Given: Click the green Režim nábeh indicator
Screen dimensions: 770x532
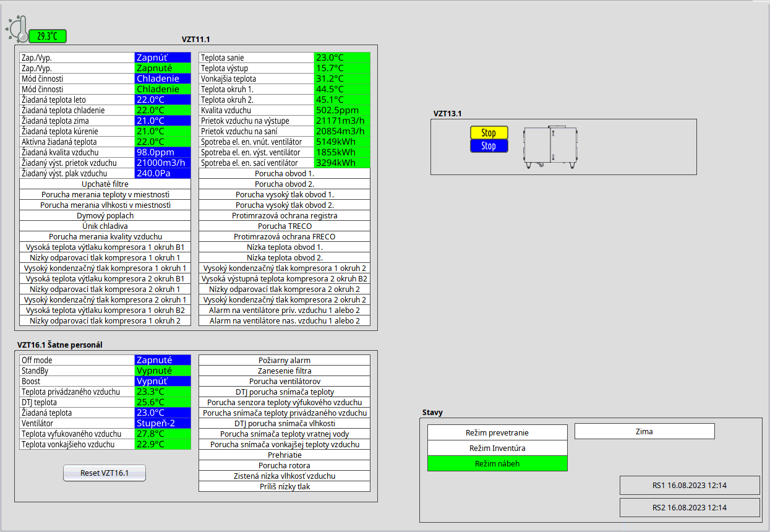Looking at the screenshot, I should (497, 463).
